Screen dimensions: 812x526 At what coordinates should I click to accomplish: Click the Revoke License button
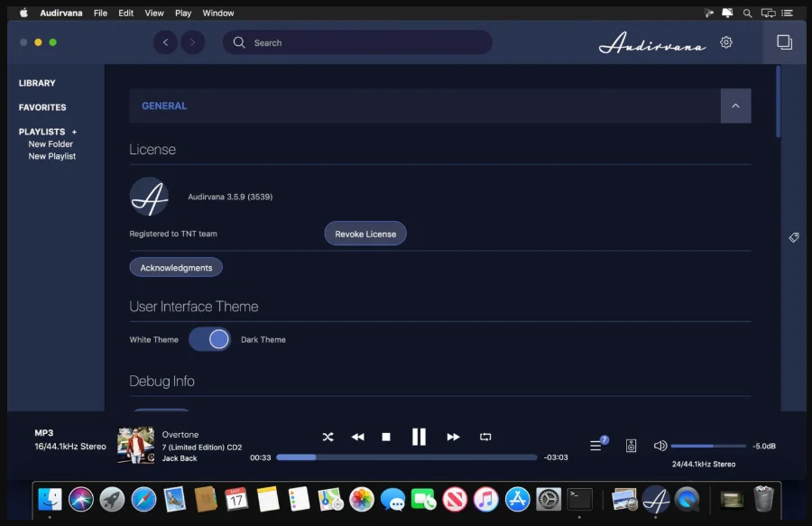365,234
